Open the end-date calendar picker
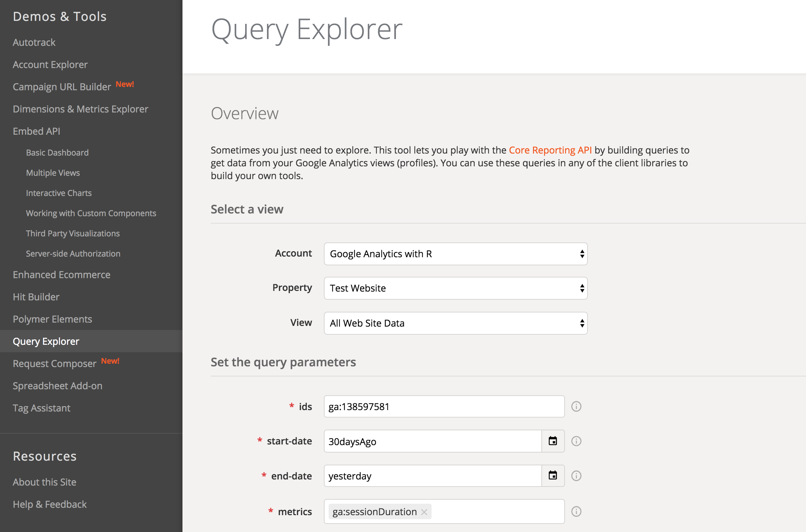This screenshot has width=806, height=532. (553, 476)
